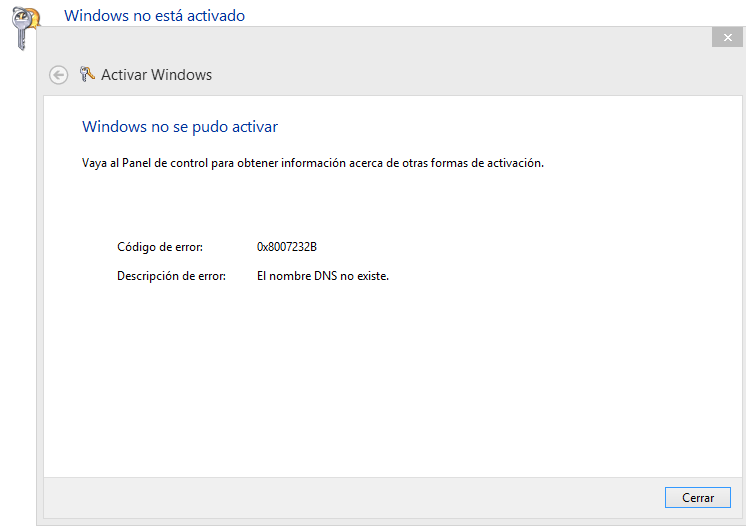Image resolution: width=746 pixels, height=526 pixels.
Task: Close the Activar Windows dialog
Action: [727, 38]
